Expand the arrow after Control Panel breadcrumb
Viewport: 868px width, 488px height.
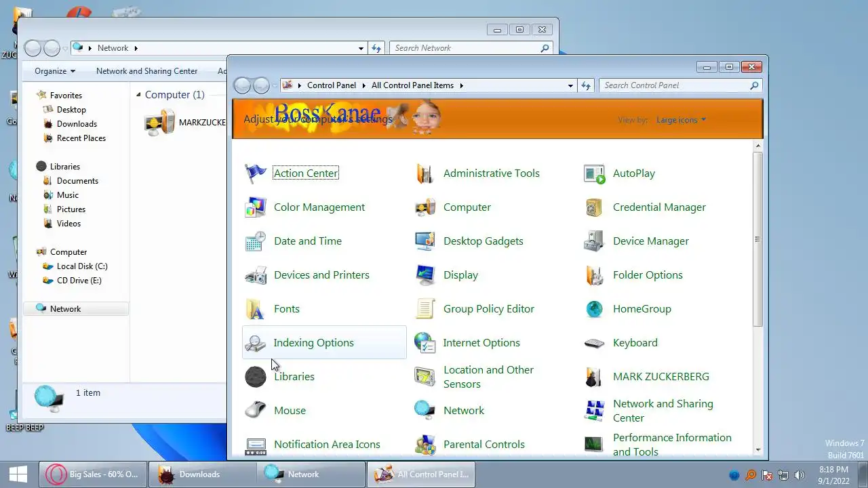(363, 85)
